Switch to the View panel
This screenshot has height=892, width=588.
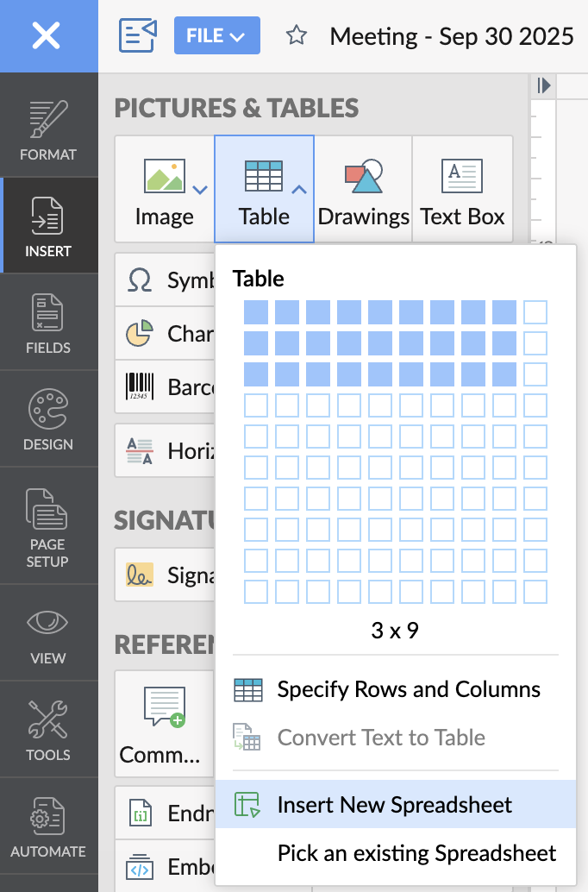(x=48, y=634)
